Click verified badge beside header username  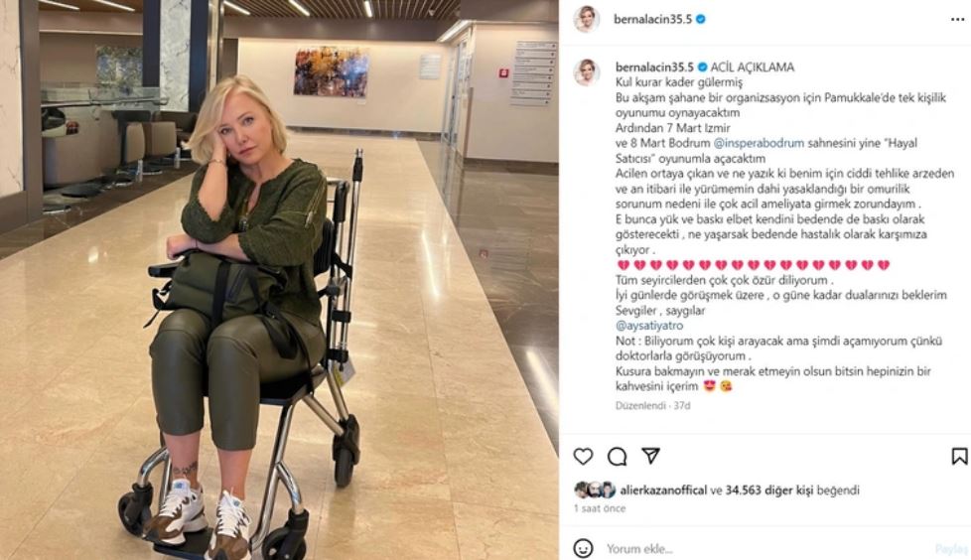click(x=701, y=19)
